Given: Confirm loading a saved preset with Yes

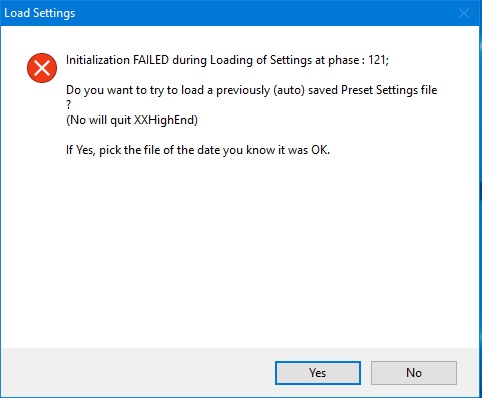Looking at the screenshot, I should [318, 373].
